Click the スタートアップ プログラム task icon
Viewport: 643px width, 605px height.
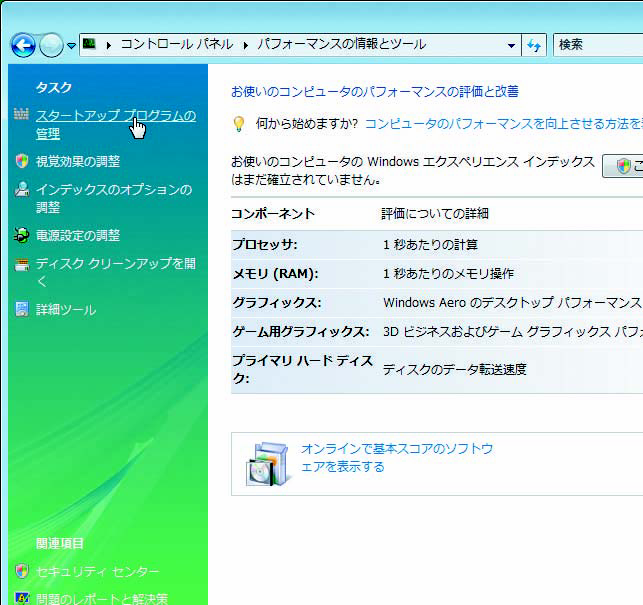click(x=21, y=114)
